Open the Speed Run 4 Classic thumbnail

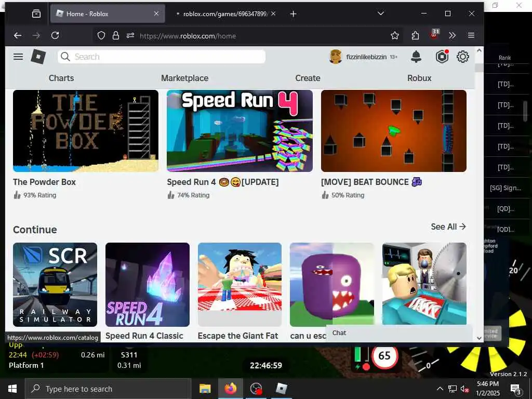tap(147, 285)
